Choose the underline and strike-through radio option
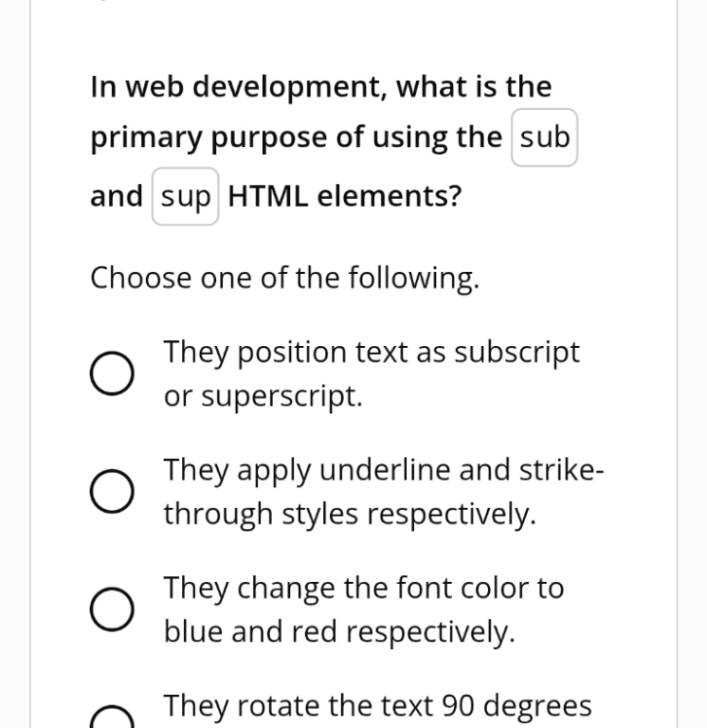The image size is (707, 728). 113,491
